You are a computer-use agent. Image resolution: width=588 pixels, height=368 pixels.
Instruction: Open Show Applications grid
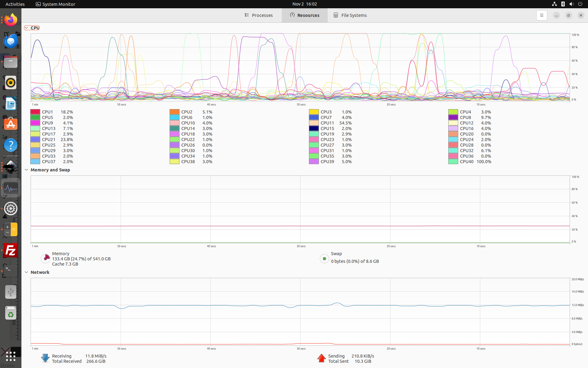[11, 356]
